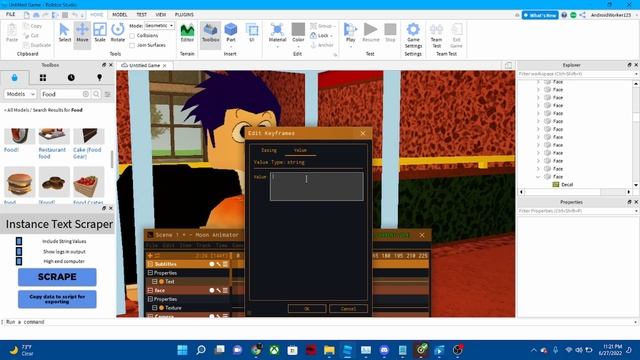
Task: Open the What's New button
Action: point(540,15)
